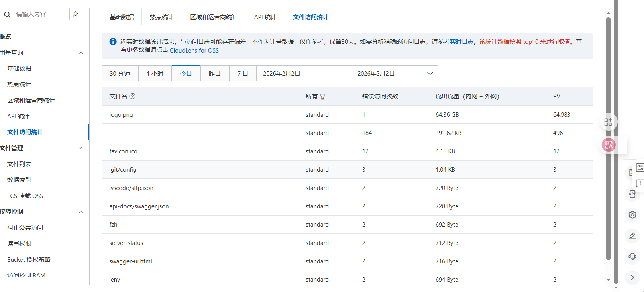Click the star favorite icon beside search

tap(75, 14)
